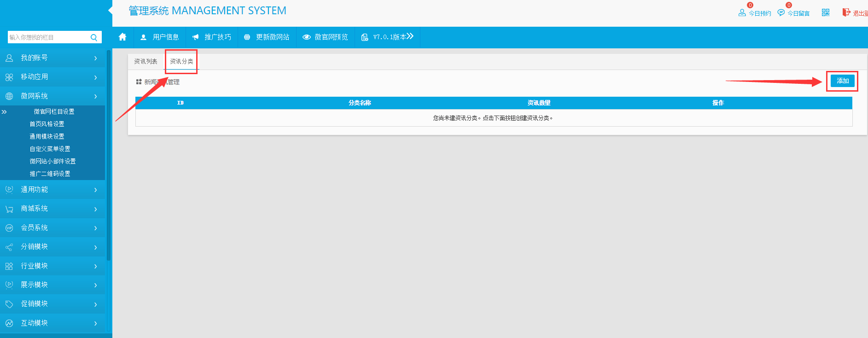Click the 分类名称 column header

[360, 103]
